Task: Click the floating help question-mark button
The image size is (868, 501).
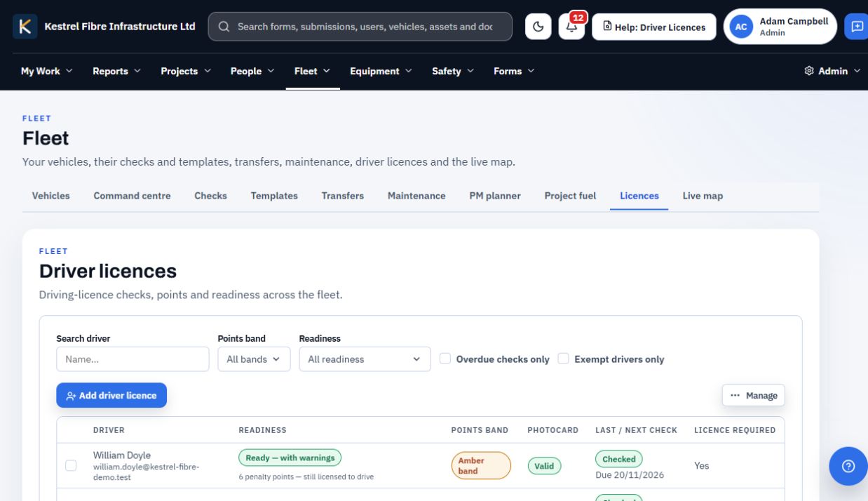Action: [848, 466]
